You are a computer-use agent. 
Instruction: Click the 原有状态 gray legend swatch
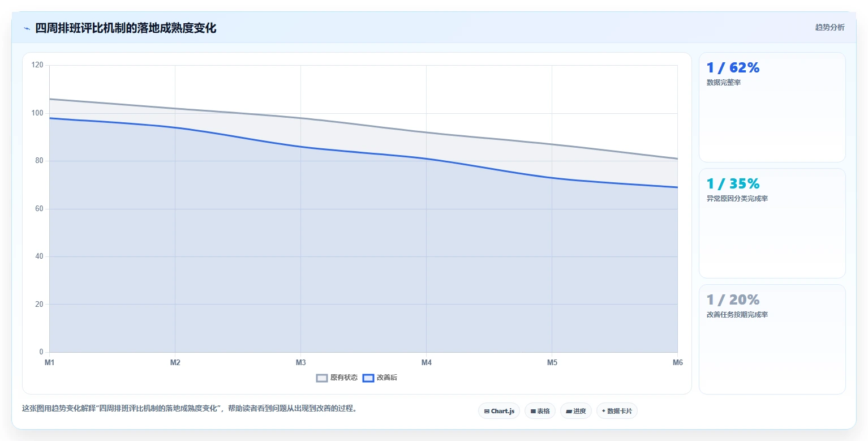322,378
